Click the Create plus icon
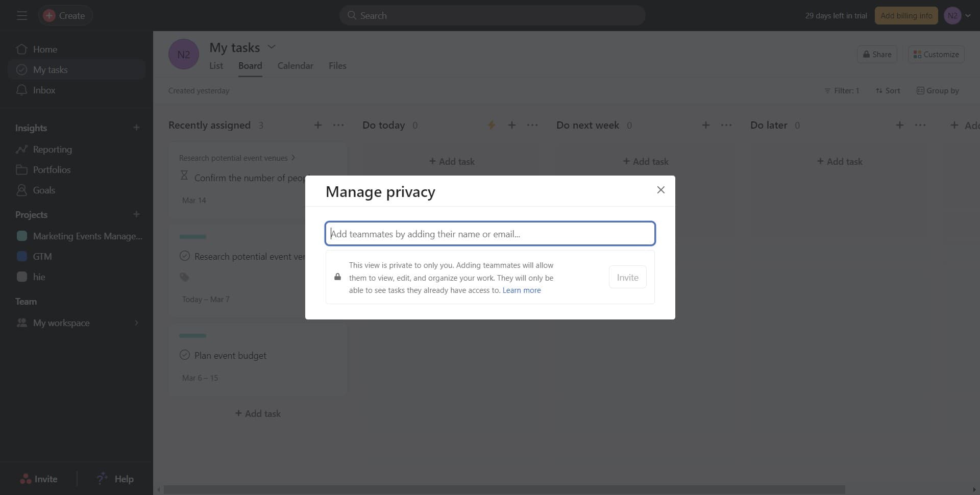Screen dimensions: 980x495 pyautogui.click(x=48, y=15)
